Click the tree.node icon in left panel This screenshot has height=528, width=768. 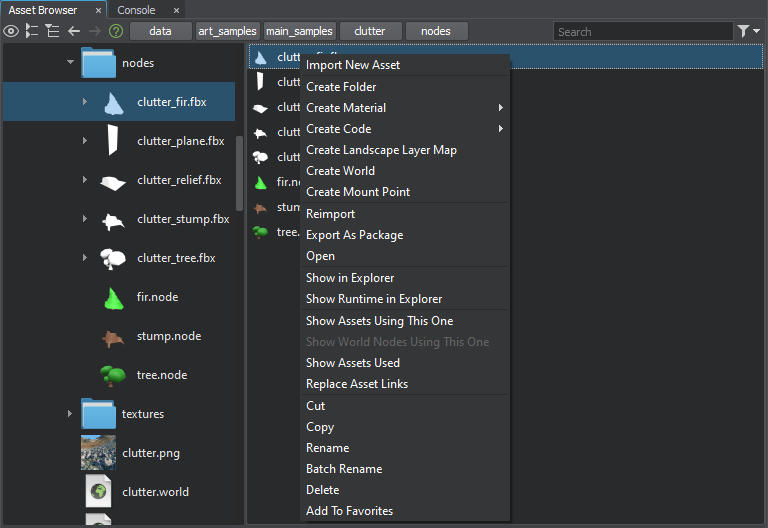click(x=113, y=375)
